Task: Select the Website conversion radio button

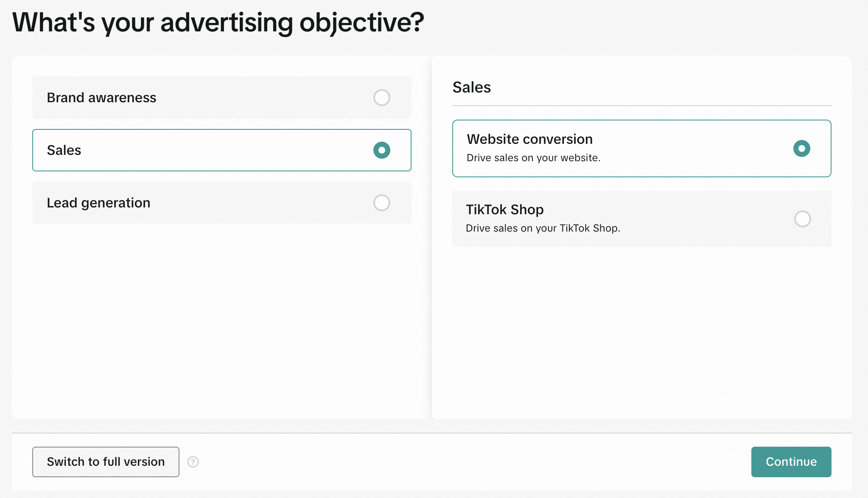Action: tap(801, 148)
